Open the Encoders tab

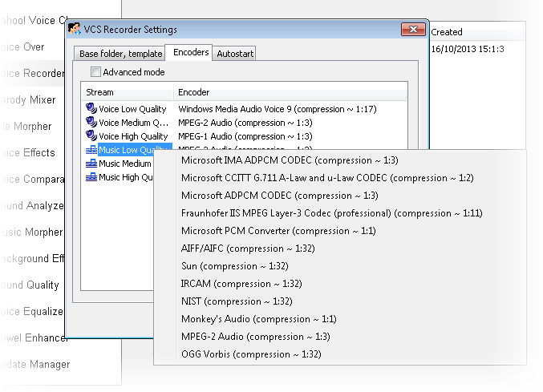tap(188, 53)
